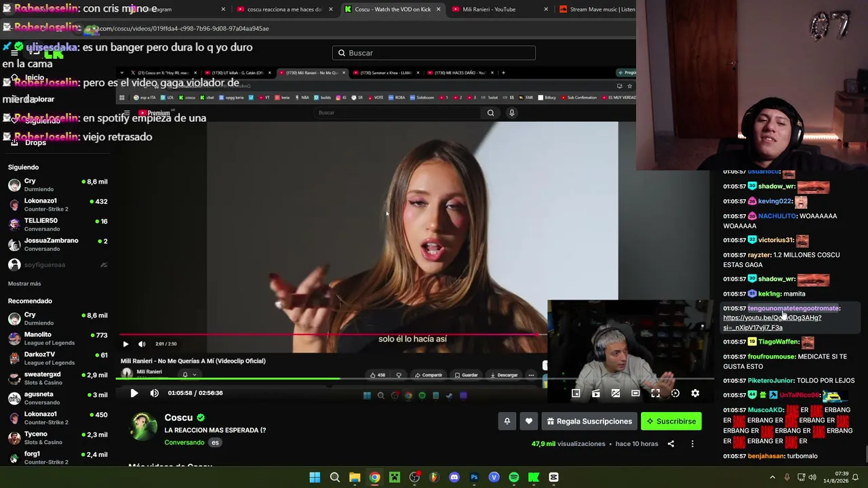Open DarkozTV's recommended channel
Viewport: 868px width, 488px height.
click(x=57, y=358)
